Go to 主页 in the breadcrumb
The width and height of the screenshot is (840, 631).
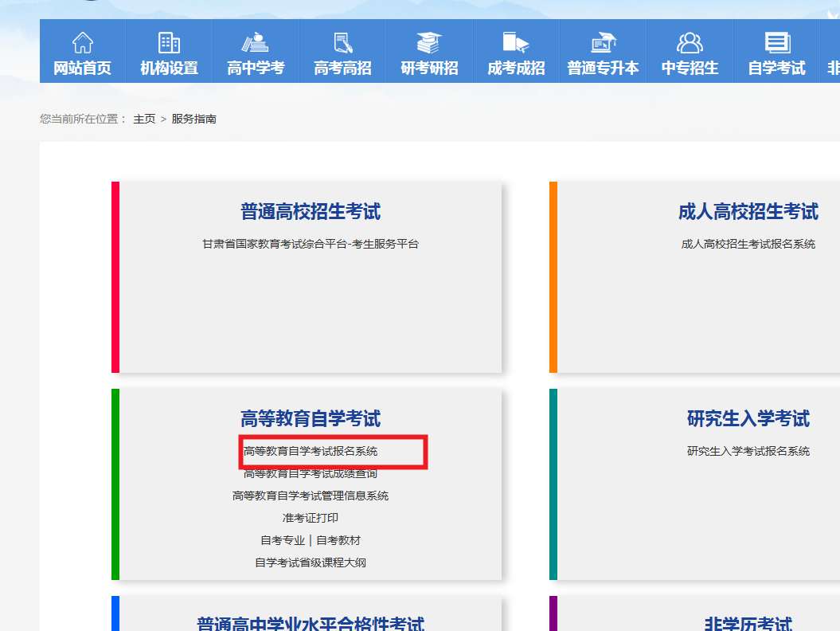tap(144, 119)
